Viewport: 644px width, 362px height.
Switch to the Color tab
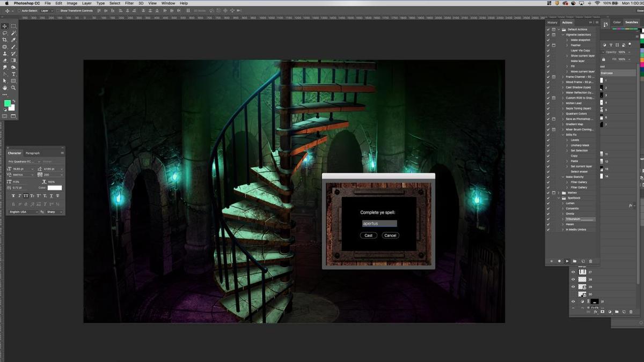pyautogui.click(x=617, y=23)
